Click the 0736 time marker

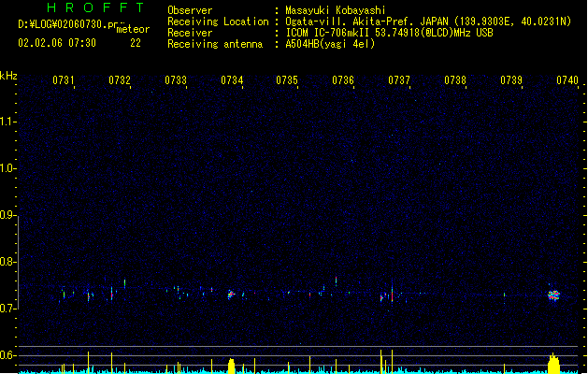point(343,80)
